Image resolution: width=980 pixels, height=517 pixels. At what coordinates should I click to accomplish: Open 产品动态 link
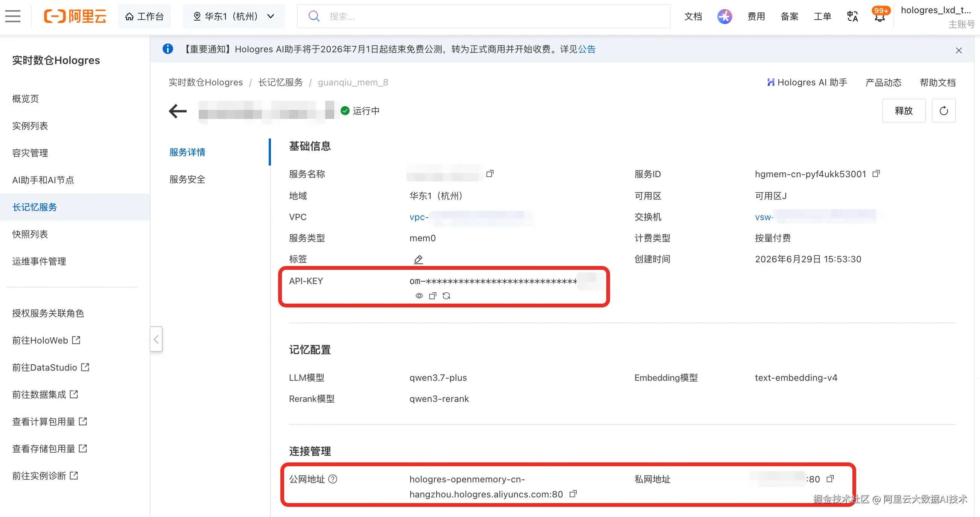point(883,82)
